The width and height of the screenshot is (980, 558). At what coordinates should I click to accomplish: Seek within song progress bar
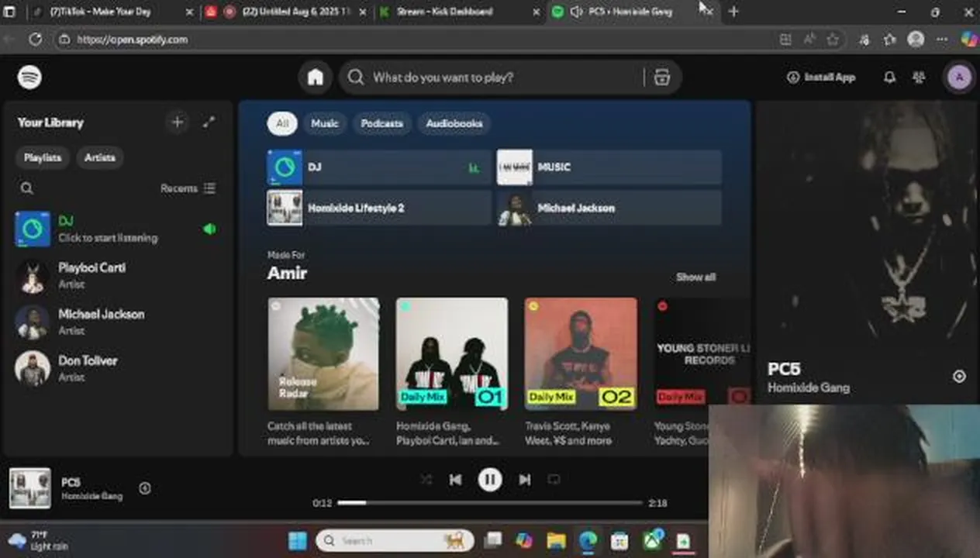tap(489, 503)
